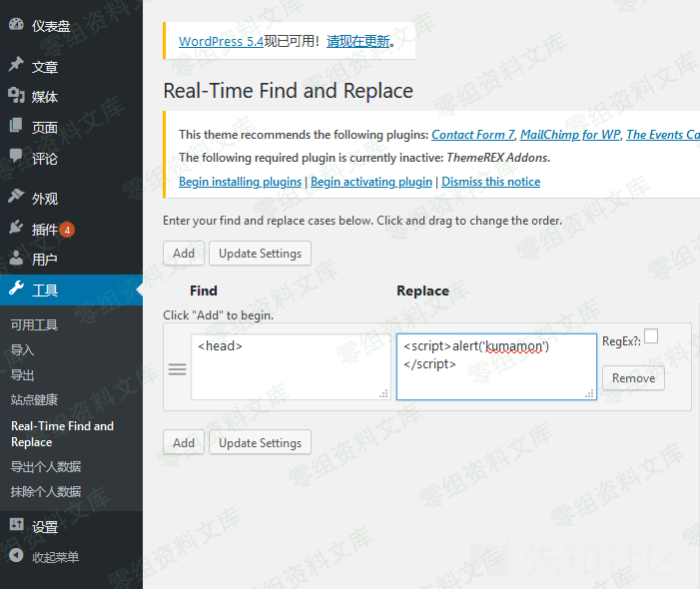Click the Media library icon
This screenshot has height=589, width=700.
pos(16,96)
